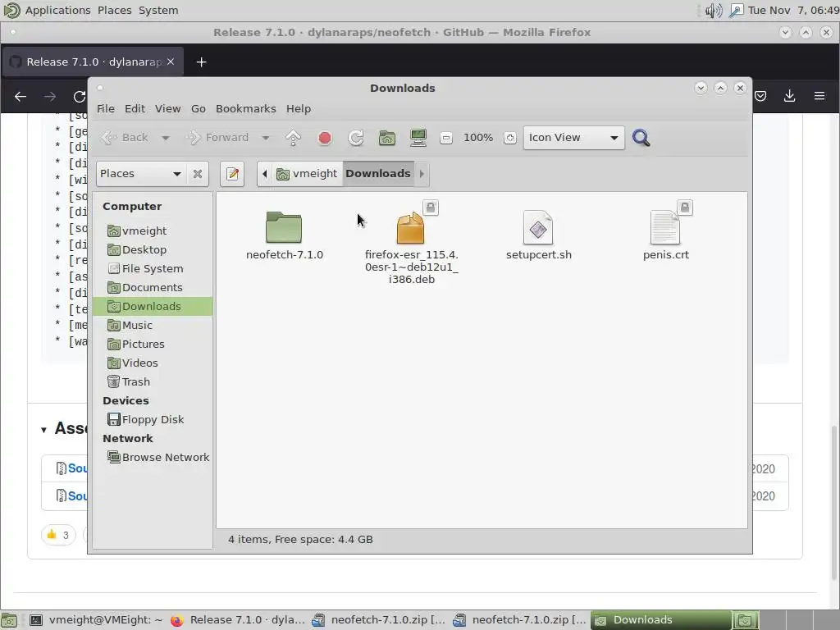
Task: Click the network status icon in panel
Action: (x=737, y=10)
